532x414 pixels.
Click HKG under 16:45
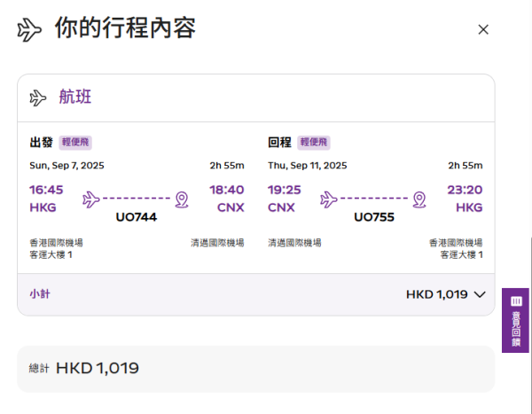coord(43,207)
